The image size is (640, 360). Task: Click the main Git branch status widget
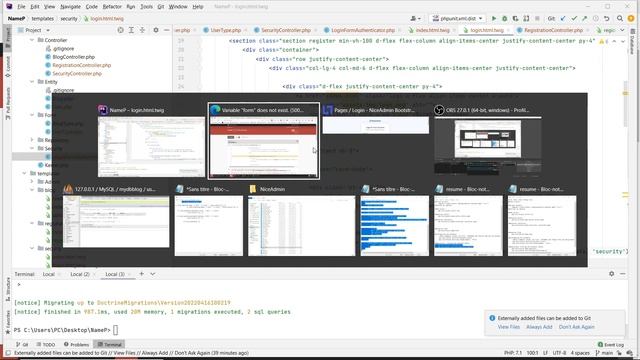[604, 353]
